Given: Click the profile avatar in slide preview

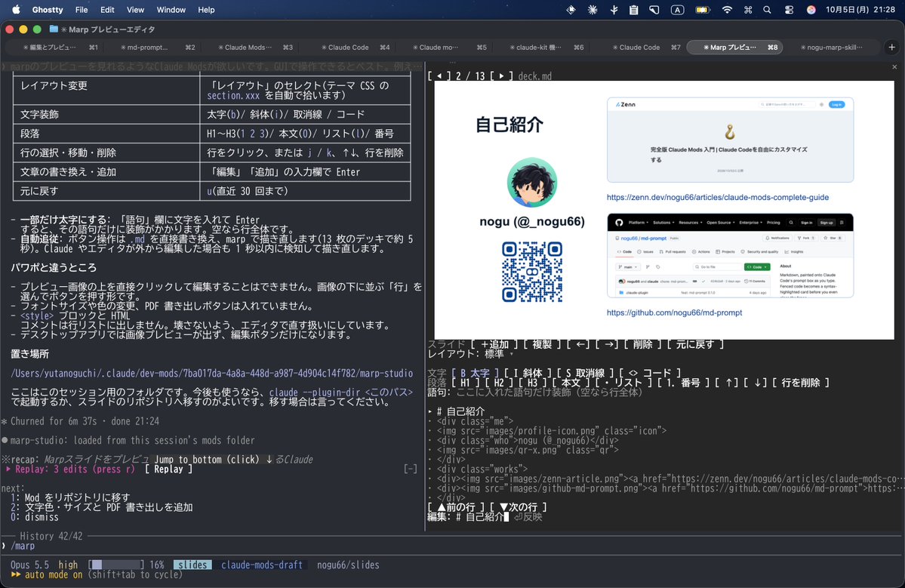Looking at the screenshot, I should pos(531,183).
